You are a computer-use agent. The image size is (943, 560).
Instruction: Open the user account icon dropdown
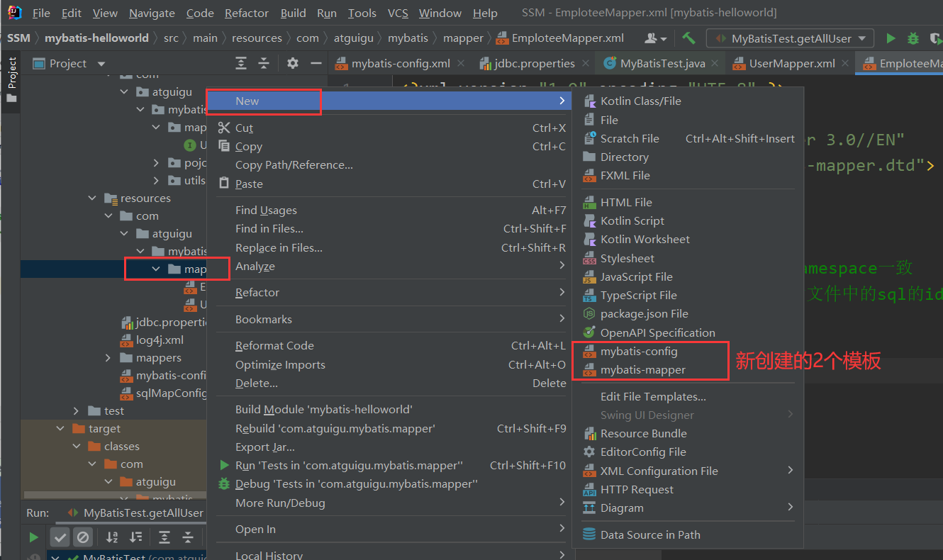click(656, 38)
